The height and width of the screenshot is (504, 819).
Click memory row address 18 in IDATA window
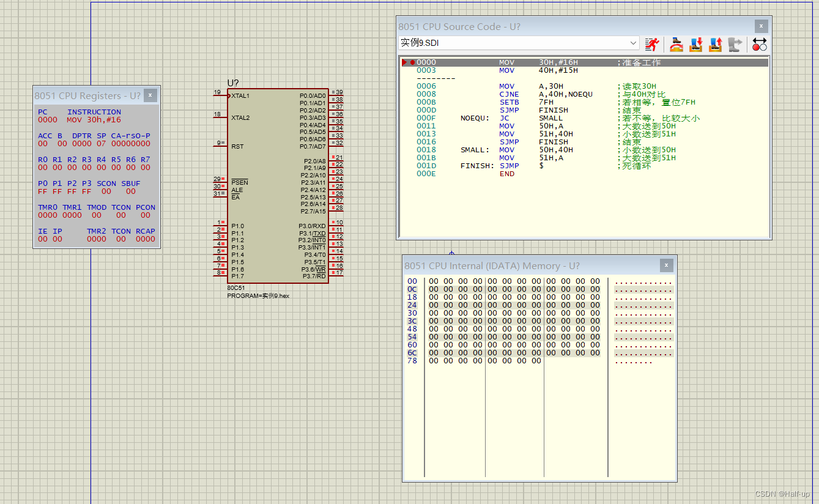pyautogui.click(x=412, y=297)
